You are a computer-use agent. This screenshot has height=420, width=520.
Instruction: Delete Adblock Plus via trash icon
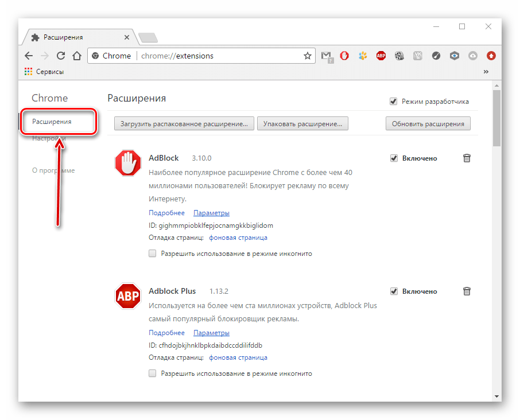(x=467, y=291)
